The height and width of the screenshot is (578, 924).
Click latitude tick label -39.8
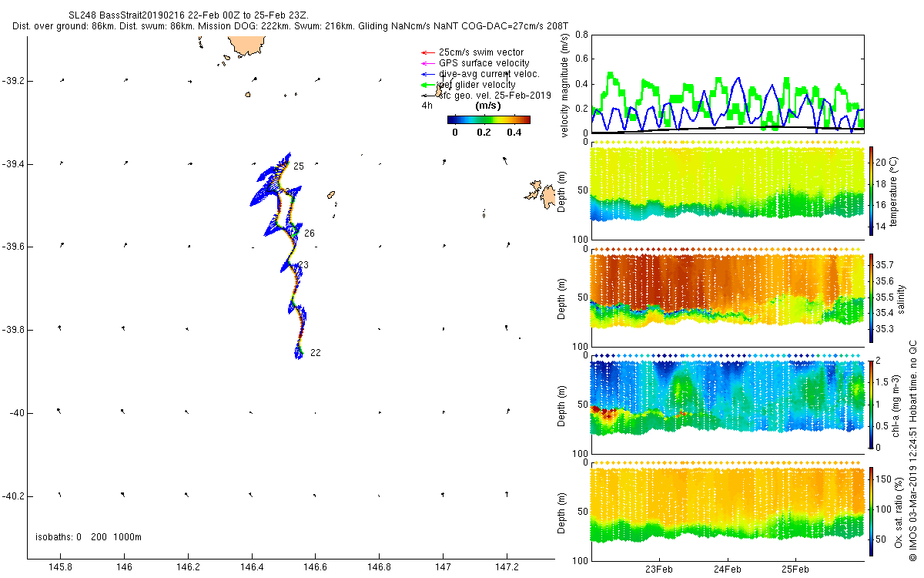[14, 330]
